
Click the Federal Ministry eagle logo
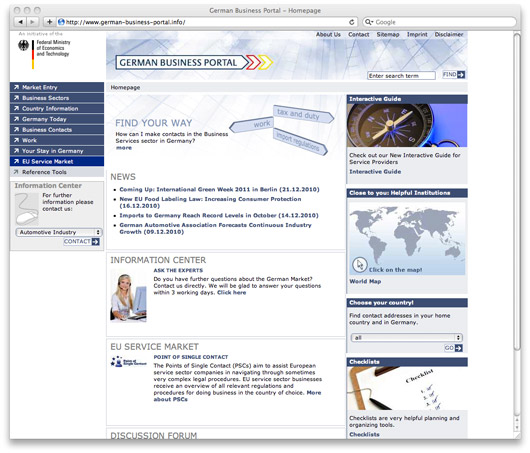pyautogui.click(x=23, y=45)
